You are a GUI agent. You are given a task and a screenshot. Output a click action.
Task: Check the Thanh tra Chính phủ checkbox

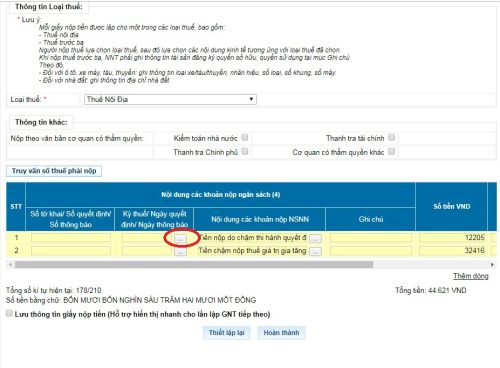pyautogui.click(x=245, y=152)
